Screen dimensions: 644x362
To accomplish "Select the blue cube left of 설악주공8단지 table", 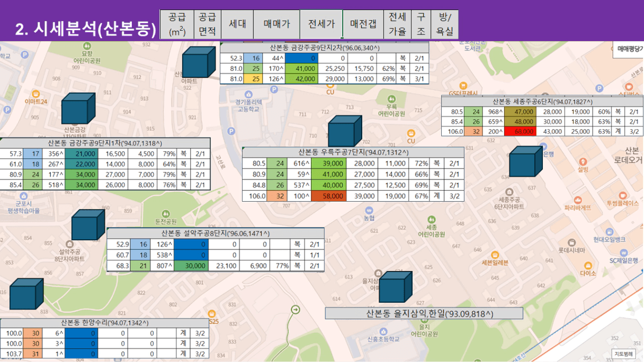I will [88, 224].
